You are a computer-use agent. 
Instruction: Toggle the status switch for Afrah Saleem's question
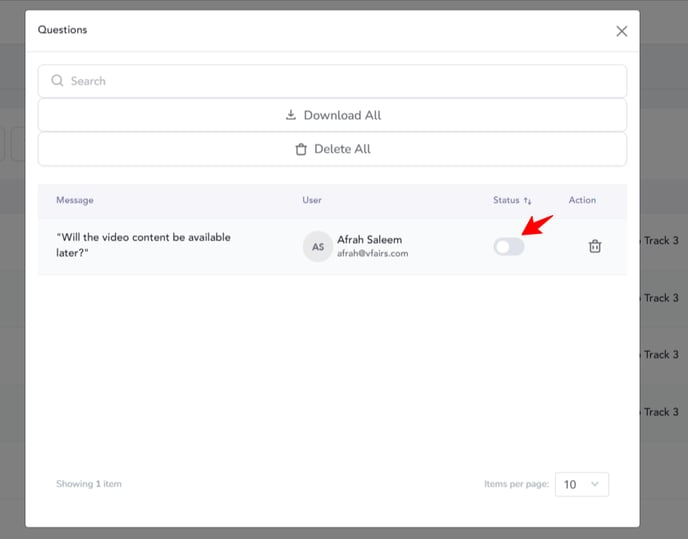coord(509,247)
